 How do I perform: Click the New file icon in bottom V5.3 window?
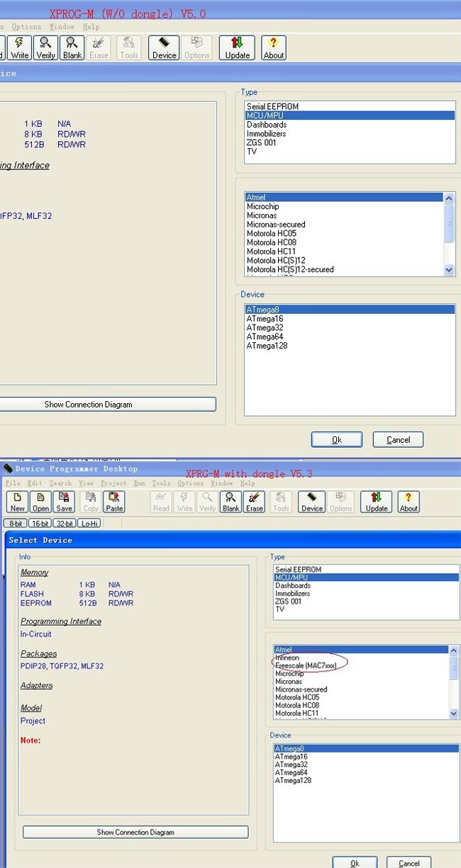(18, 502)
